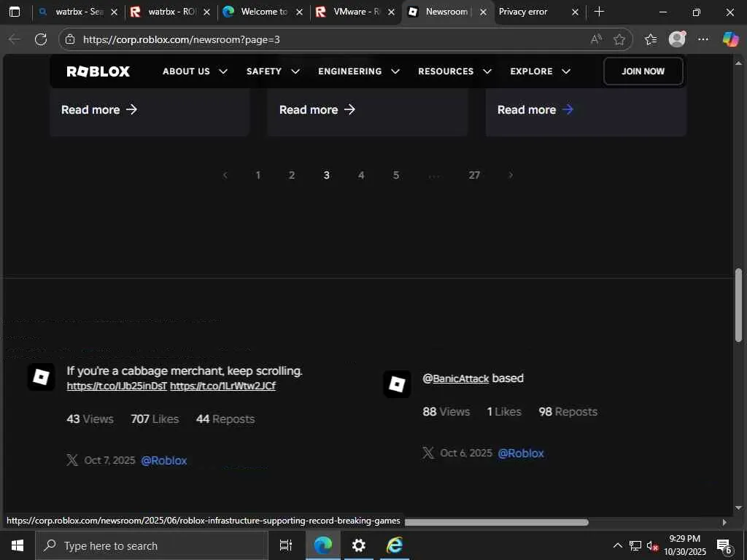The image size is (747, 560).
Task: Open @Roblox link under Oct 7, 2025
Action: [x=164, y=461]
